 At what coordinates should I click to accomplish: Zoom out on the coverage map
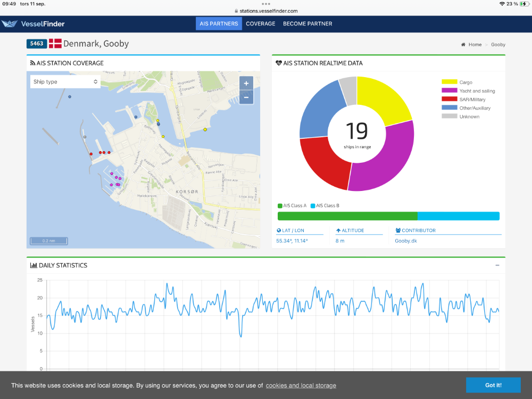[x=246, y=97]
